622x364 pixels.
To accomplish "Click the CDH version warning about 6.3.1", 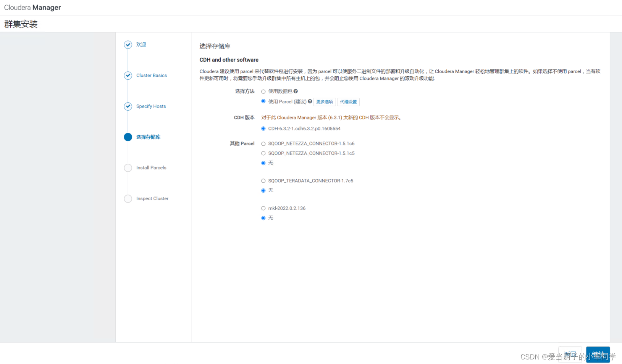I will (x=331, y=118).
